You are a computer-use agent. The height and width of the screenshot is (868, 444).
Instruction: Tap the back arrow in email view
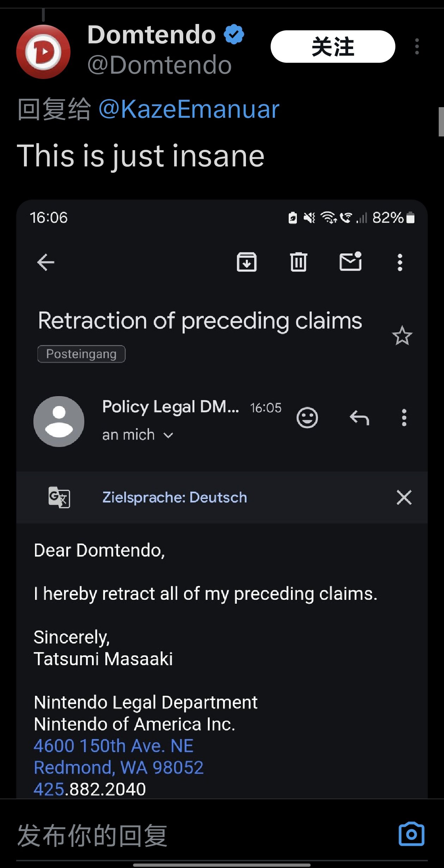click(x=46, y=262)
